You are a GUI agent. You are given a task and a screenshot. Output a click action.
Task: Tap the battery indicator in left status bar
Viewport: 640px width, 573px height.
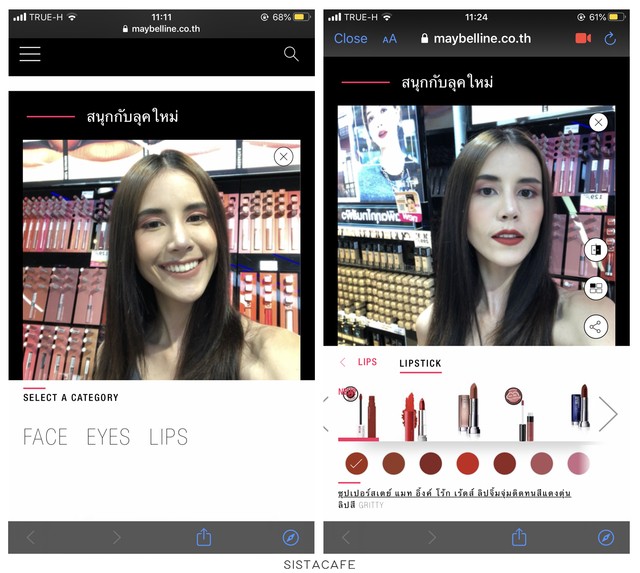coord(302,17)
